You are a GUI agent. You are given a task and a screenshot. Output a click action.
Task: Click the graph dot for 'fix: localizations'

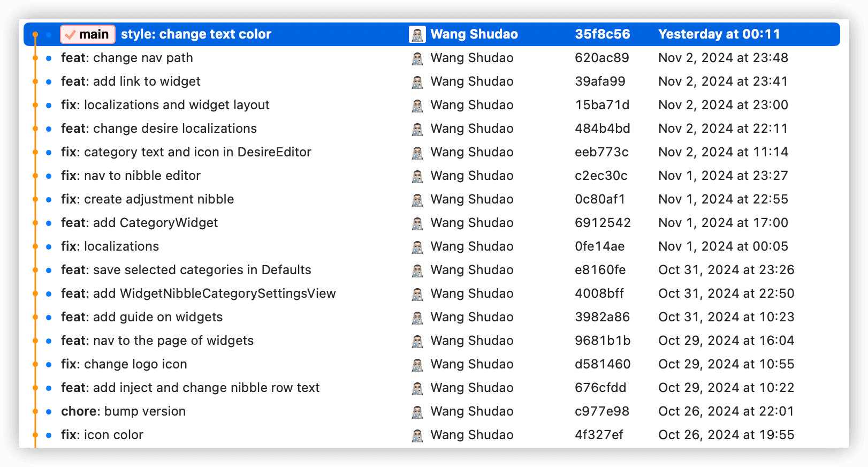(x=49, y=246)
